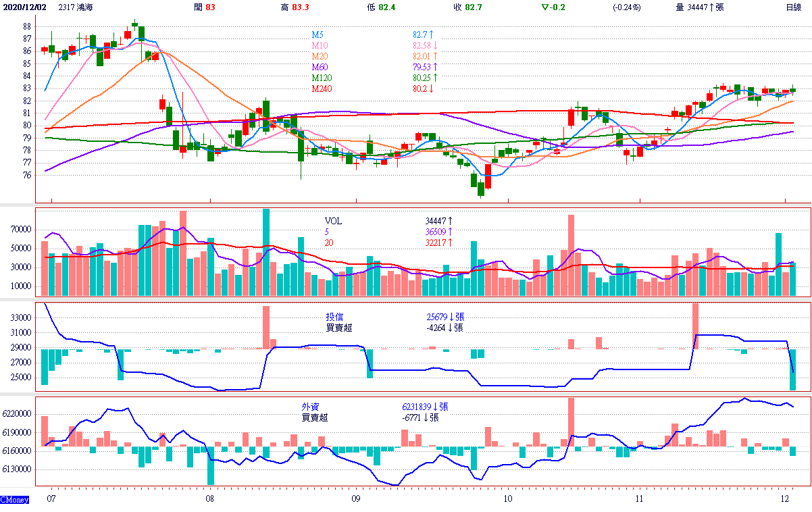This screenshot has width=812, height=512.
Task: Open the 日線 timeframe label
Action: click(793, 7)
